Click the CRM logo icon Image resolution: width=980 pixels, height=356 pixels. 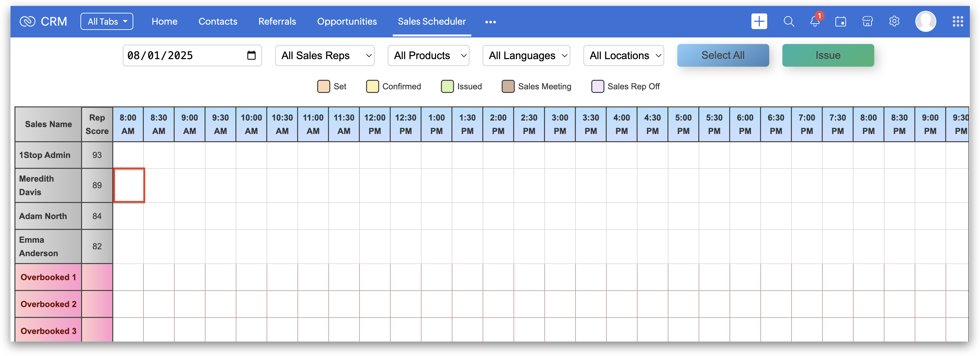pyautogui.click(x=27, y=21)
